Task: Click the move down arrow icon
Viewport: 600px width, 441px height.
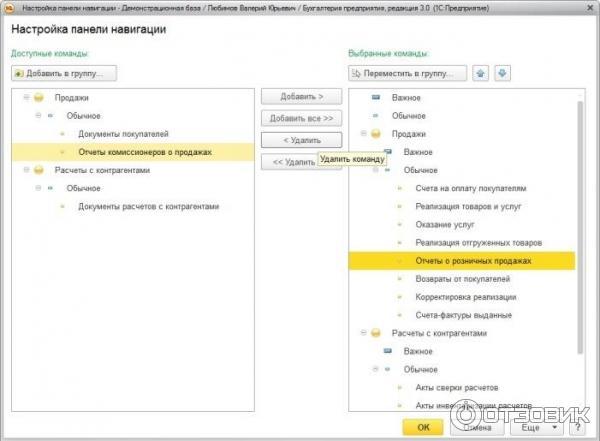Action: coord(503,73)
